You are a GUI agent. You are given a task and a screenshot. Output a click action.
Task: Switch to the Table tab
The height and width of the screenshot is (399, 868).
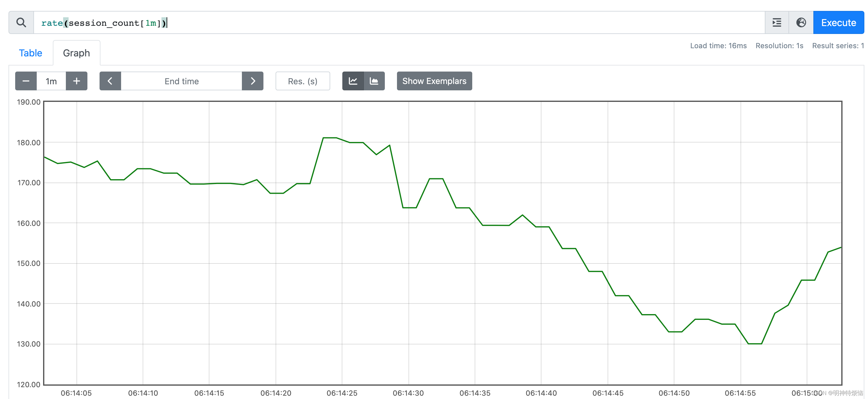pyautogui.click(x=30, y=53)
